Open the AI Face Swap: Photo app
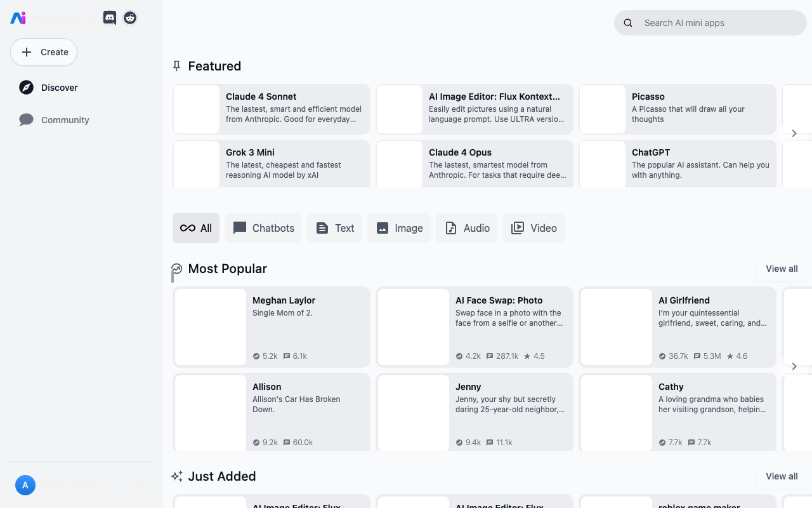The image size is (812, 508). click(475, 327)
